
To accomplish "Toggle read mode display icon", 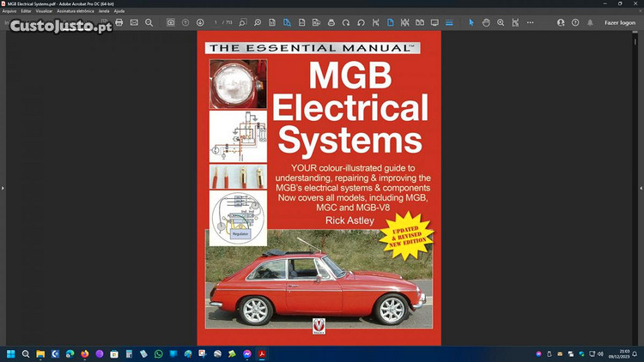I will [x=434, y=22].
